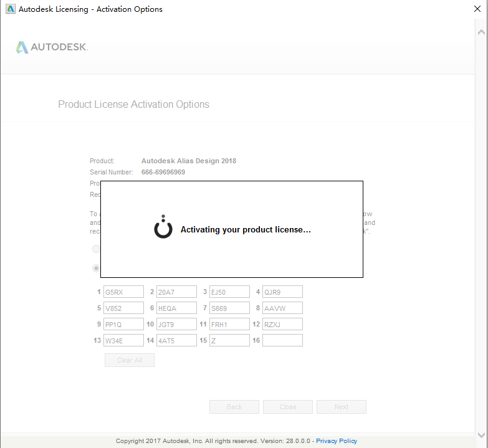
Task: Click the scrollbar down arrow
Action: click(x=481, y=435)
